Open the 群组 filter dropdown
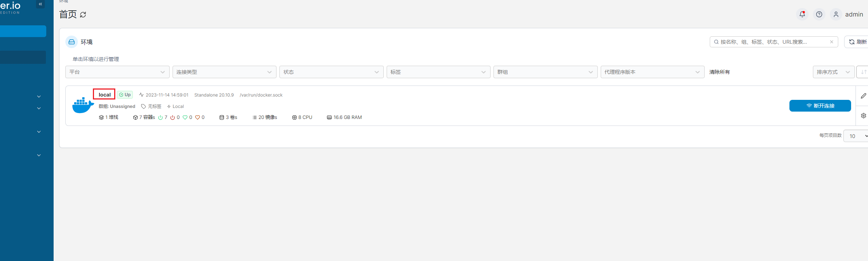Image resolution: width=868 pixels, height=261 pixels. 545,72
